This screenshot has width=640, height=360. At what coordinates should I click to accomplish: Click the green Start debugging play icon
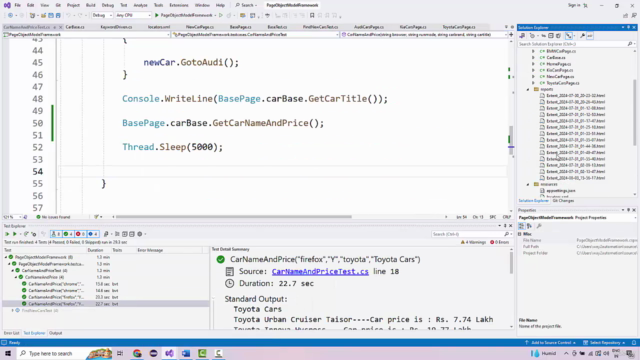[x=157, y=16]
